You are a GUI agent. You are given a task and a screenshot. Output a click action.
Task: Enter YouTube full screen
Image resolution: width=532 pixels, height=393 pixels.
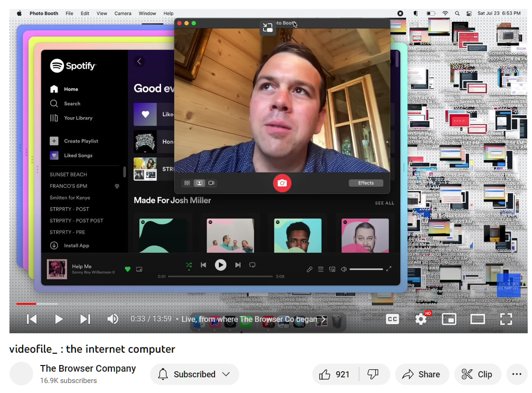pos(506,319)
